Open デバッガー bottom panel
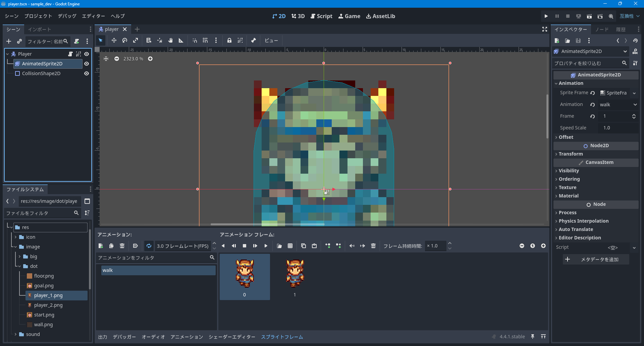 124,337
